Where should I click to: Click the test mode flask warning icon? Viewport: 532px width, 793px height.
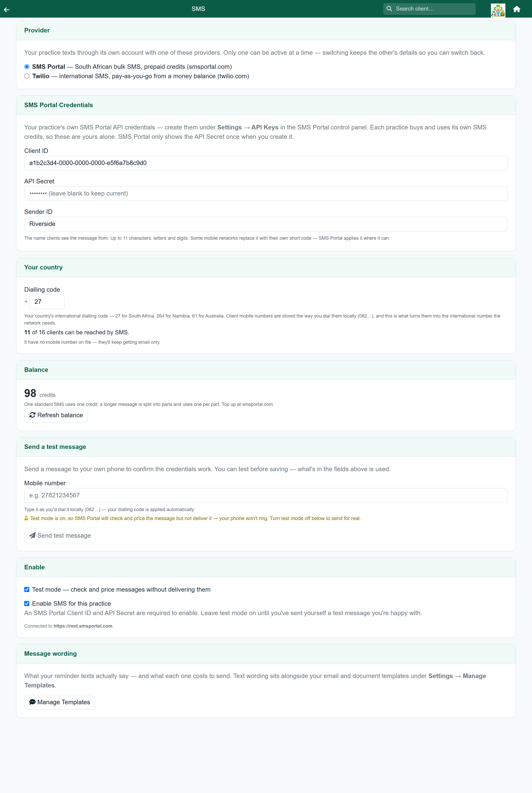pyautogui.click(x=26, y=518)
